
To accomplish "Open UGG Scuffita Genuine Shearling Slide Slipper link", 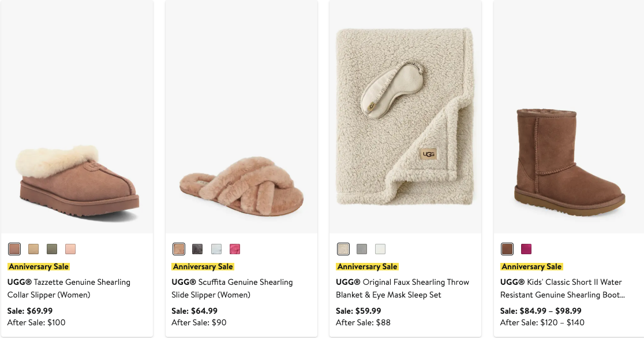I will click(x=232, y=288).
